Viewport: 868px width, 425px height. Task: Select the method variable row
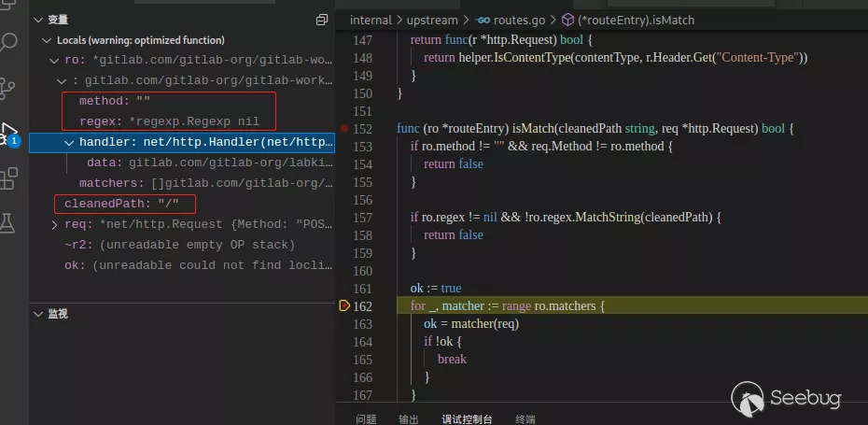182,102
